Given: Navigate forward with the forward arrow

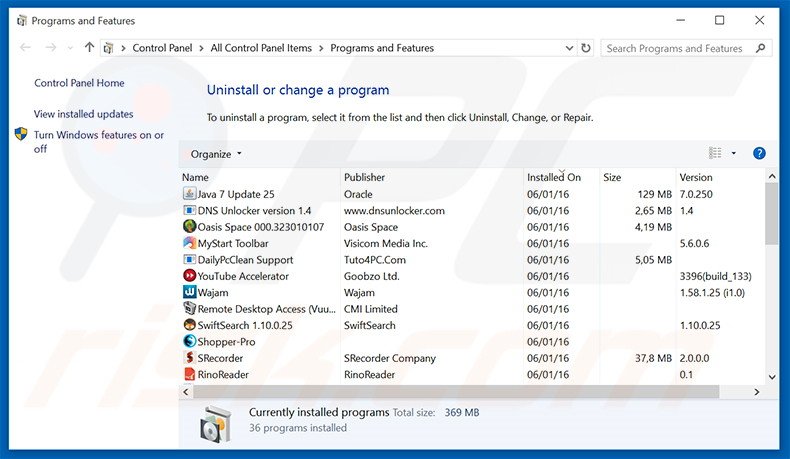Looking at the screenshot, I should pos(51,47).
